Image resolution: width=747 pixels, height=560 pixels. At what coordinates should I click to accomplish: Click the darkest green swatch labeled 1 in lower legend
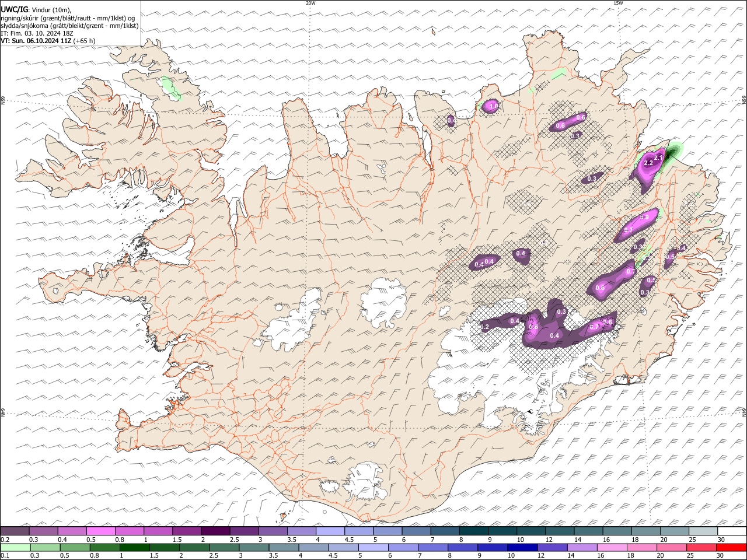click(x=134, y=548)
